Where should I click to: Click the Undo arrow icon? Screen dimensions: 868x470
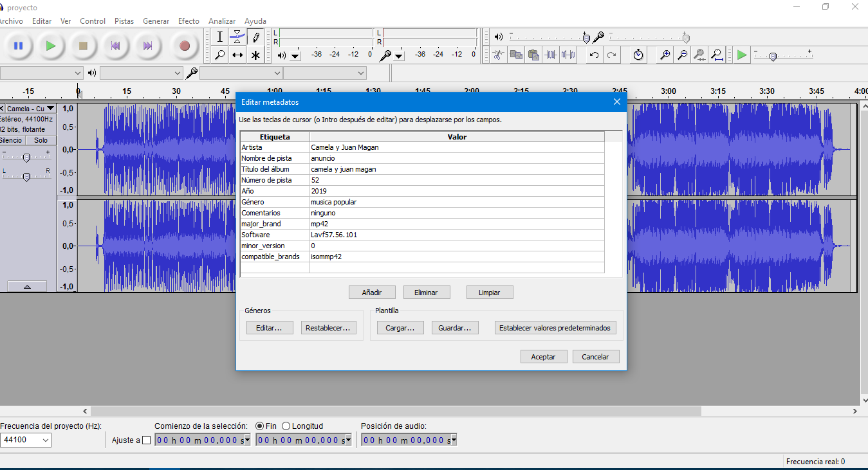point(594,55)
